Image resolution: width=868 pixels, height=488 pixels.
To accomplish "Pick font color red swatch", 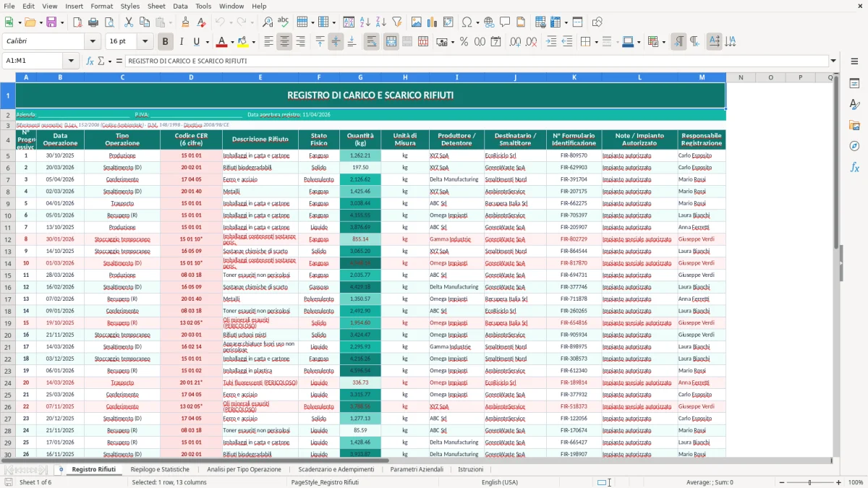I will (222, 42).
